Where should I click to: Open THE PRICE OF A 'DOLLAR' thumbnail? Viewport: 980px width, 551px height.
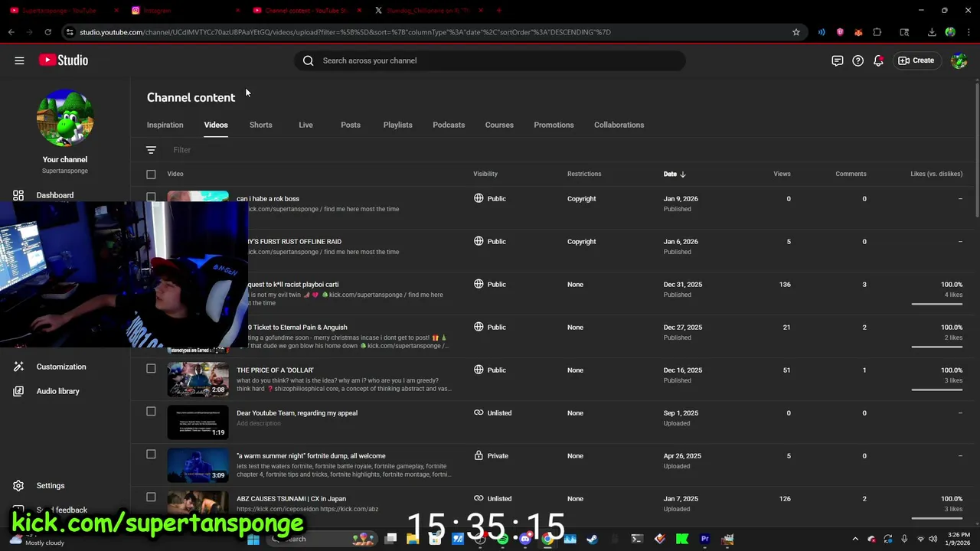198,380
